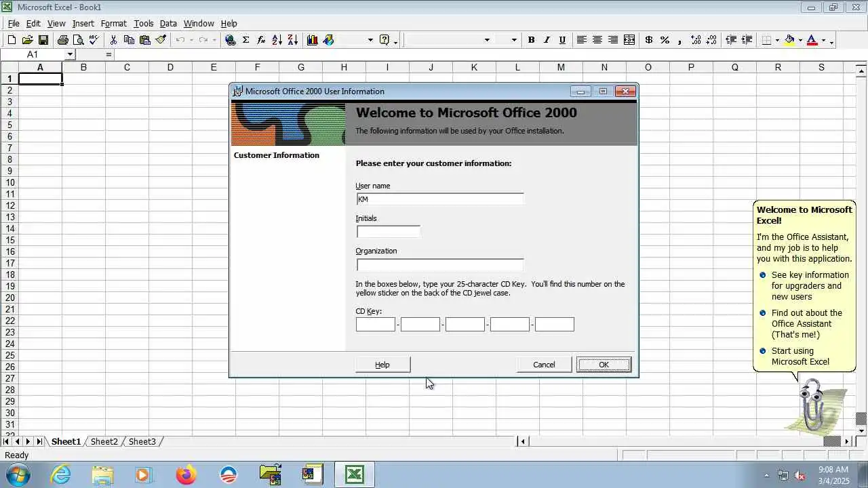The height and width of the screenshot is (488, 868).
Task: Click the Increase Decimal icon
Action: tap(696, 40)
